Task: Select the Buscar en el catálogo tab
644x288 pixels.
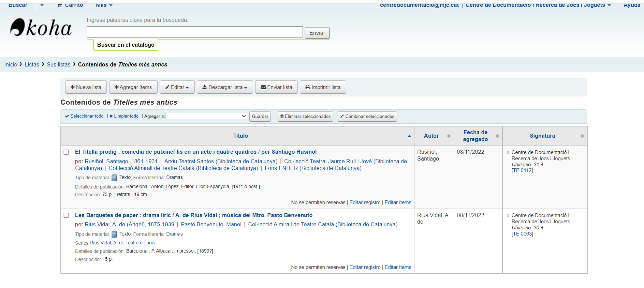Action: pyautogui.click(x=126, y=45)
